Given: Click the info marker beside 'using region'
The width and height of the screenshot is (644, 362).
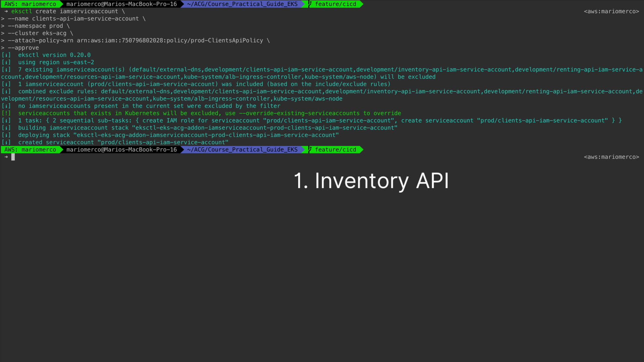Looking at the screenshot, I should pyautogui.click(x=6, y=62).
